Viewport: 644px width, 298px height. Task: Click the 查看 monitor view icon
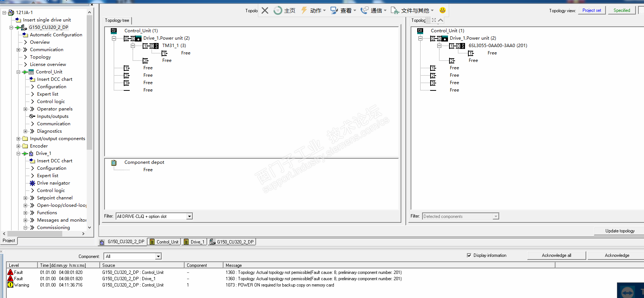(x=334, y=10)
